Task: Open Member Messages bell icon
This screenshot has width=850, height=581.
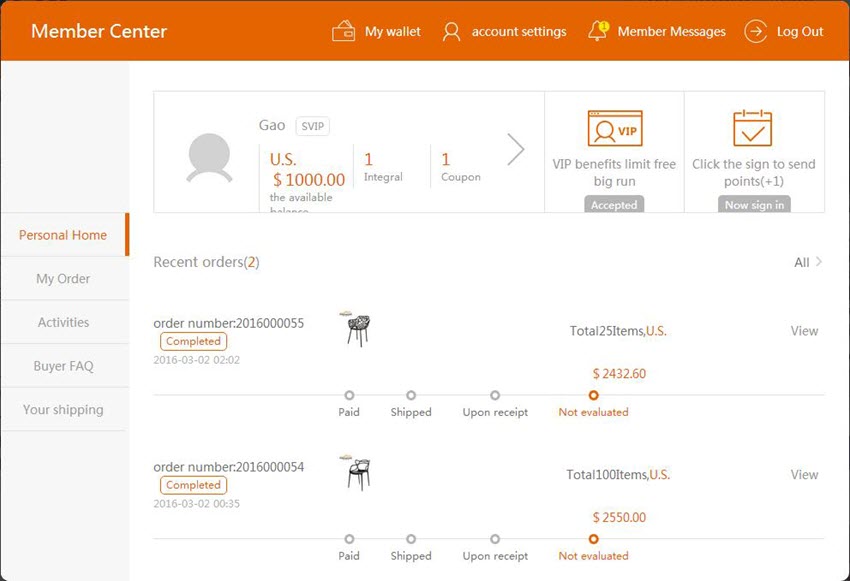Action: point(598,31)
